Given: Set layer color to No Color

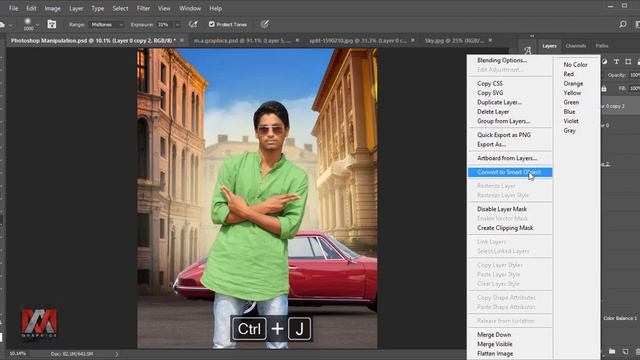Looking at the screenshot, I should tap(576, 64).
